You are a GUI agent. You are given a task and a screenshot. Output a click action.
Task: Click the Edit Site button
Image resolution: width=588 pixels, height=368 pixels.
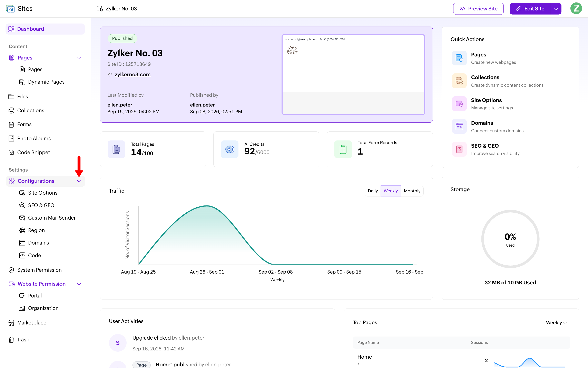[530, 9]
